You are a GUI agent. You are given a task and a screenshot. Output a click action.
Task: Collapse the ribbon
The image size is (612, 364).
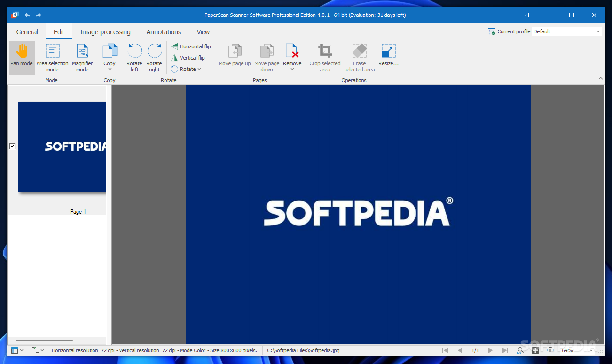(601, 78)
